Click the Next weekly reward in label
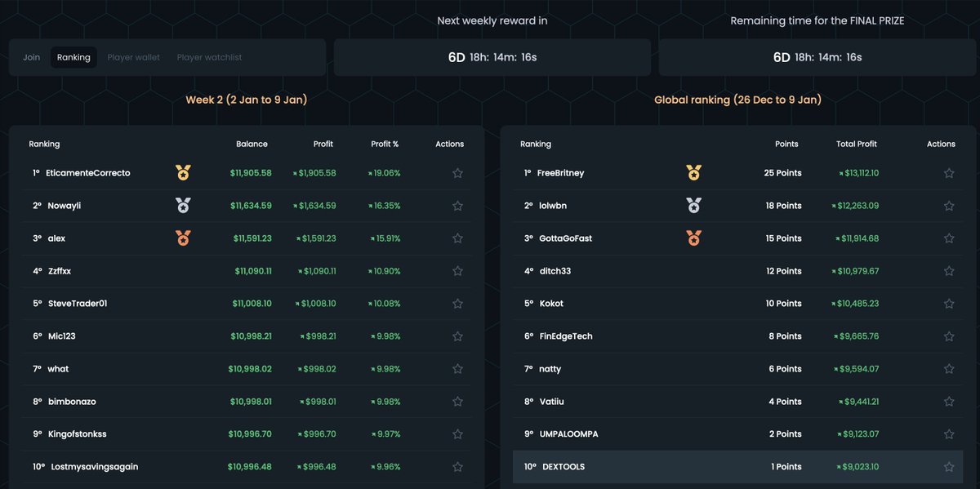 tap(492, 20)
